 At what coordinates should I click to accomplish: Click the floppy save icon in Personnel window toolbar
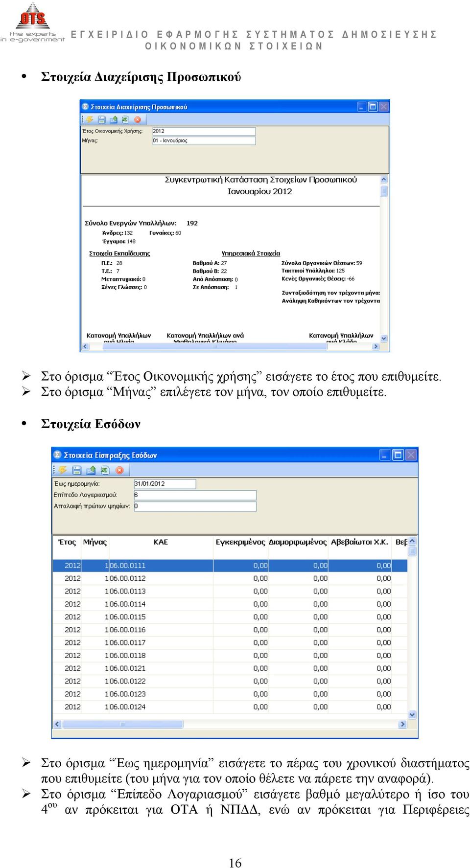tap(102, 119)
